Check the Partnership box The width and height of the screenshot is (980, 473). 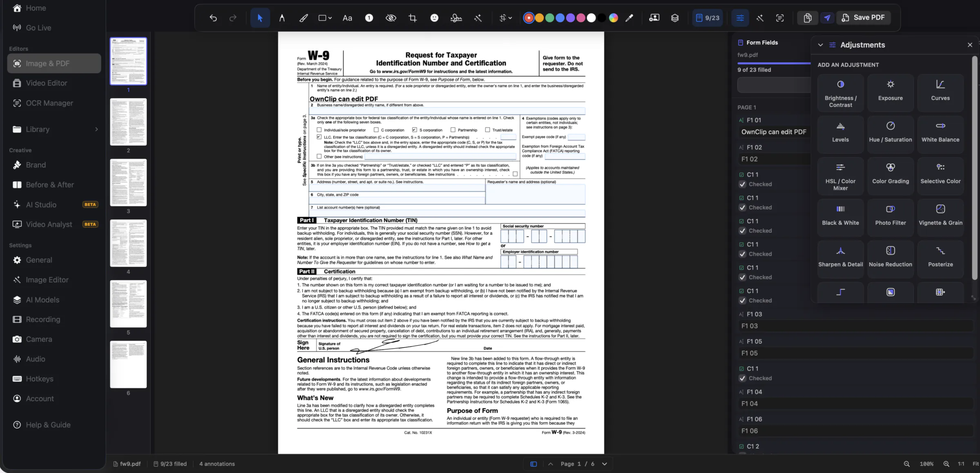[x=453, y=130]
